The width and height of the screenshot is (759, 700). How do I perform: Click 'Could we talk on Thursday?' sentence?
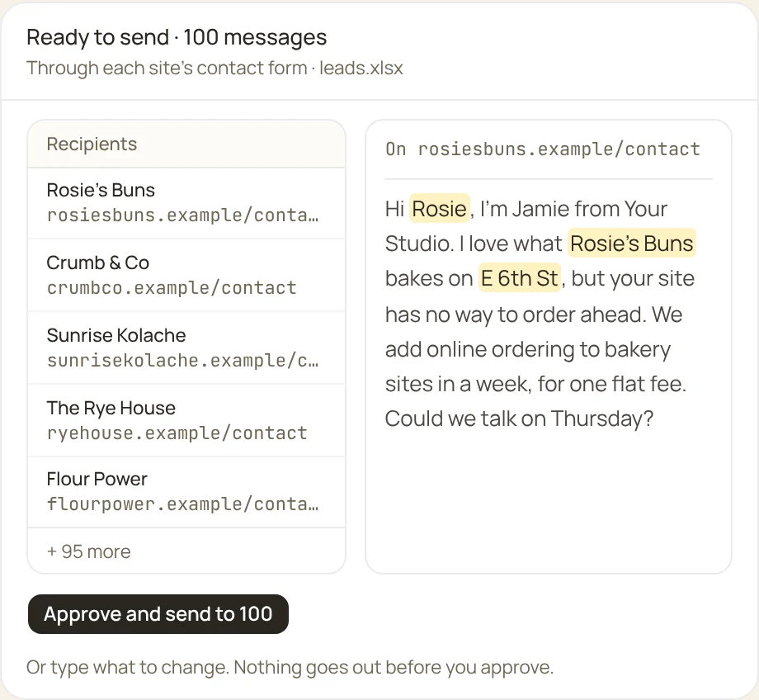pyautogui.click(x=519, y=419)
